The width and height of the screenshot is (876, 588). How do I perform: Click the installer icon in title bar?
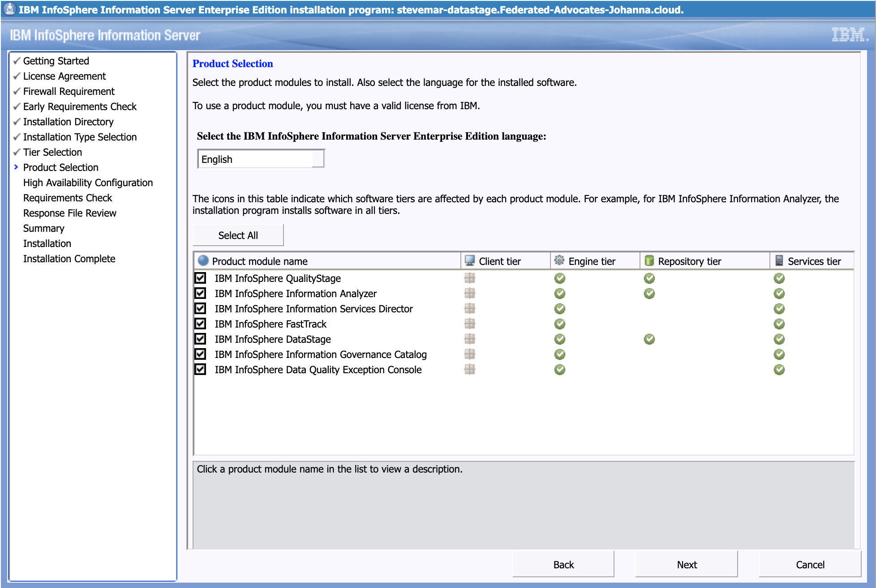pyautogui.click(x=9, y=9)
